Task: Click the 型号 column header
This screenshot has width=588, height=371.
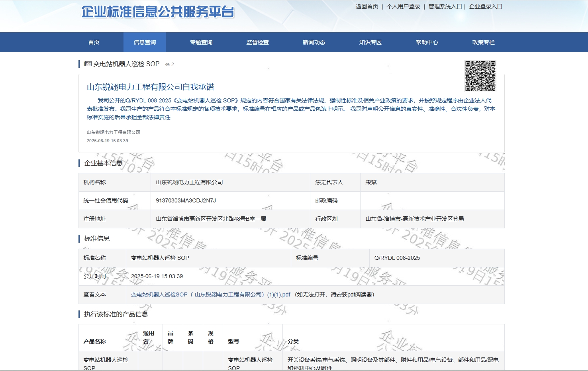Action: 253,338
